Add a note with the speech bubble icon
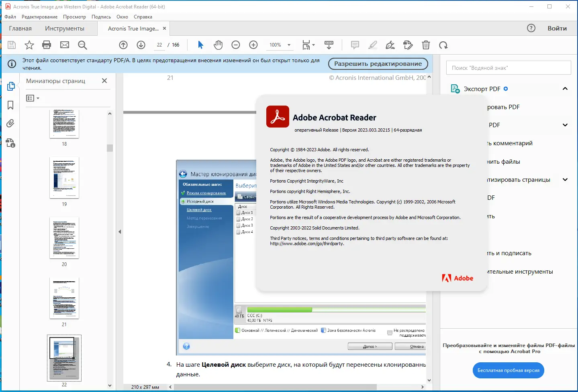Image resolution: width=578 pixels, height=392 pixels. [x=355, y=45]
